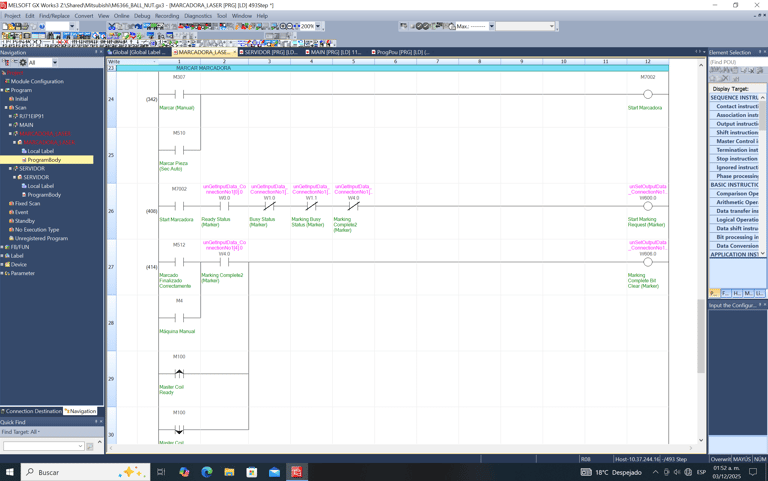Switch to SERVIDOR [PRG] tab

click(268, 52)
